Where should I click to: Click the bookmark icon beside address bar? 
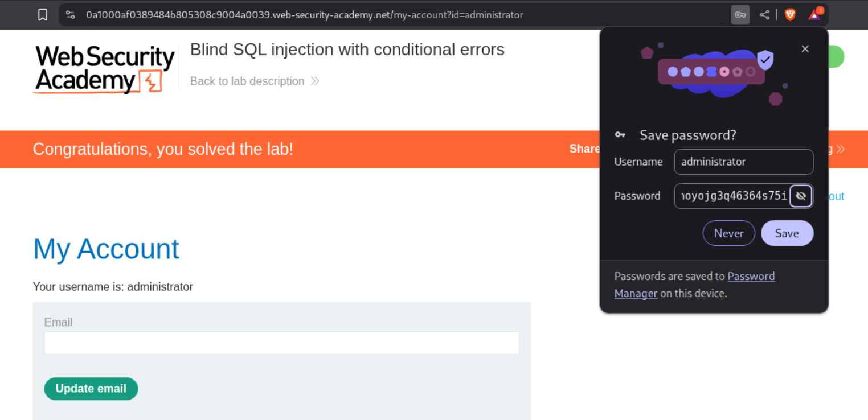(43, 15)
